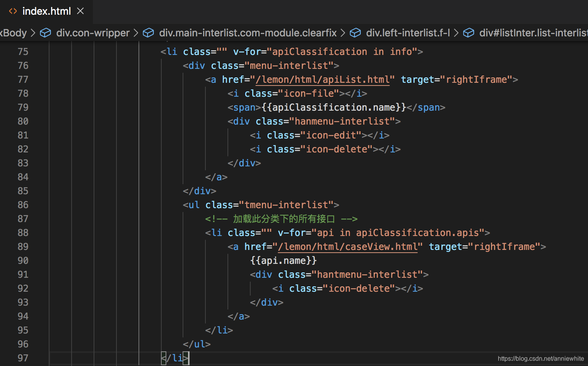
Task: Click the Chinese comment on line 87
Action: [x=281, y=219]
